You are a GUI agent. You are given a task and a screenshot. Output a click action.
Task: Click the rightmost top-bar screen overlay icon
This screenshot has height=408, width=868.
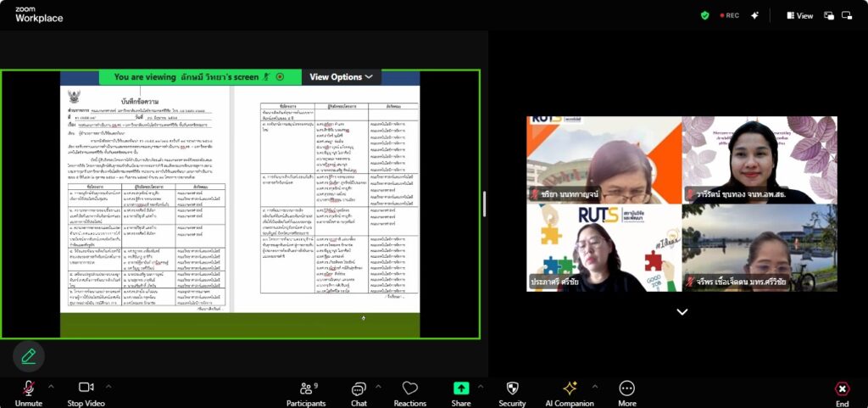coord(847,15)
